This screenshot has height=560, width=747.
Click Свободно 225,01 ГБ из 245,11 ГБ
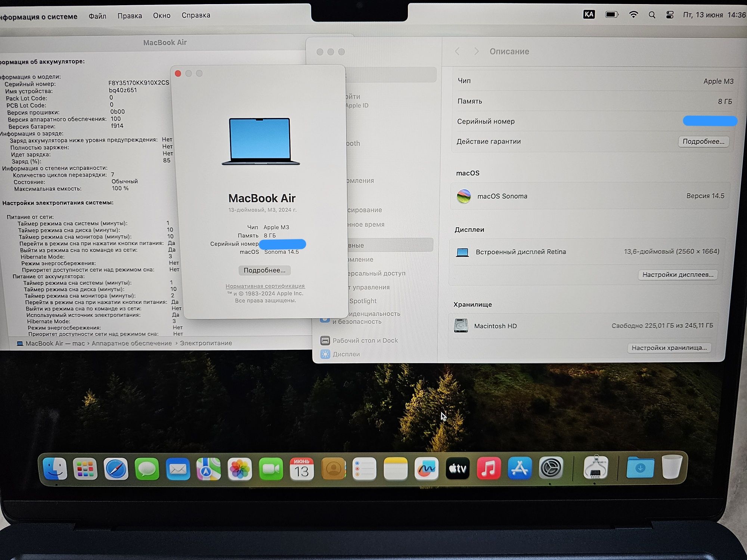[662, 326]
